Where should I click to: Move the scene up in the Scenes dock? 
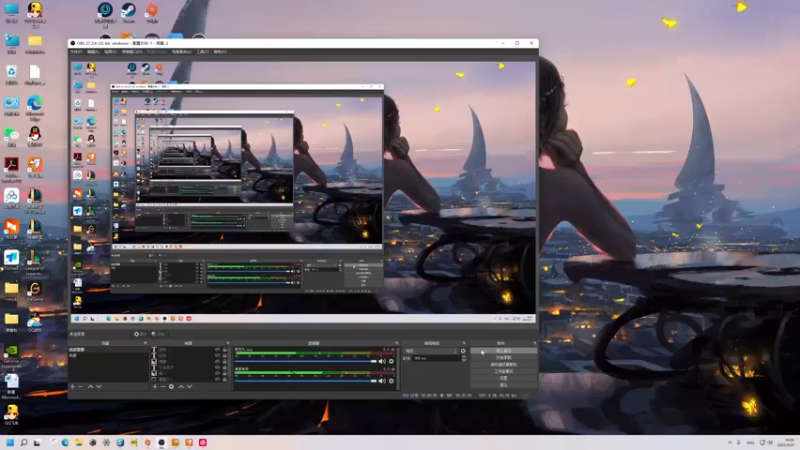point(90,387)
